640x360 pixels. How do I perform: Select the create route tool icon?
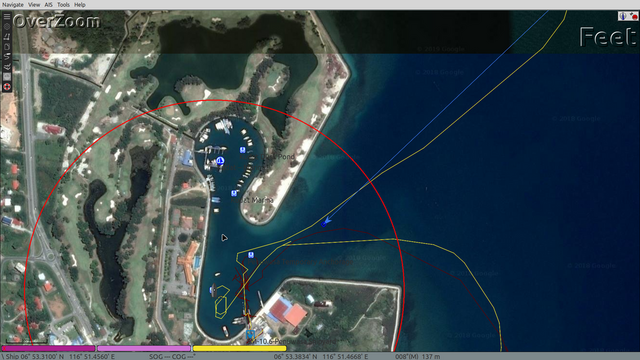point(7,36)
